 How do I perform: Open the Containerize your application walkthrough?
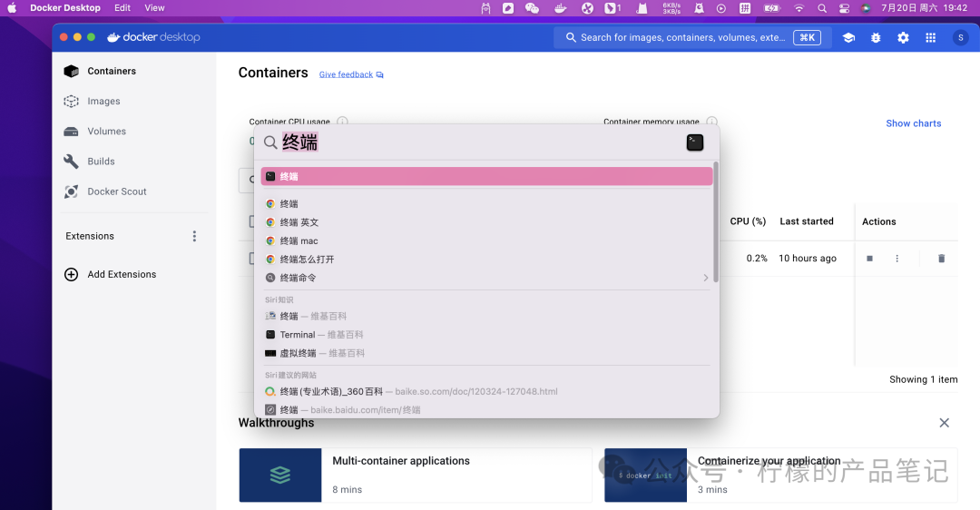(x=780, y=475)
